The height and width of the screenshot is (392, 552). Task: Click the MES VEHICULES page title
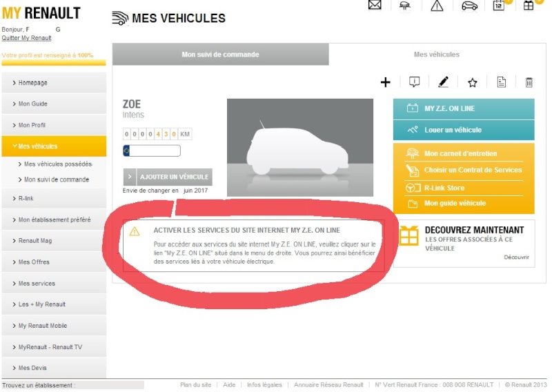[179, 19]
